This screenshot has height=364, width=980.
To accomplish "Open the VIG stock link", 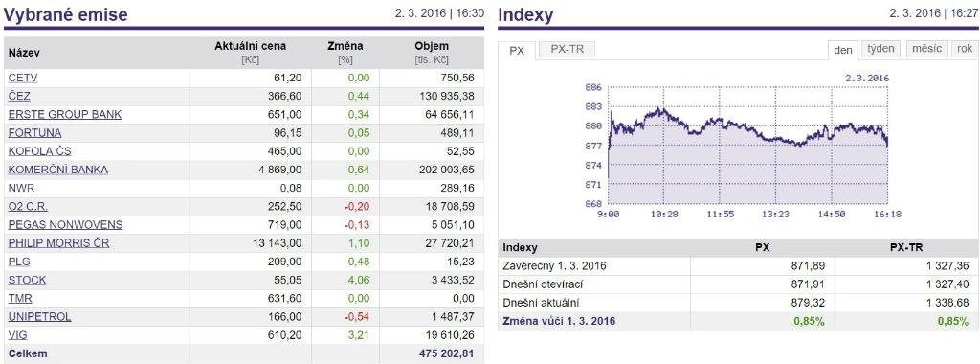I will [x=18, y=334].
